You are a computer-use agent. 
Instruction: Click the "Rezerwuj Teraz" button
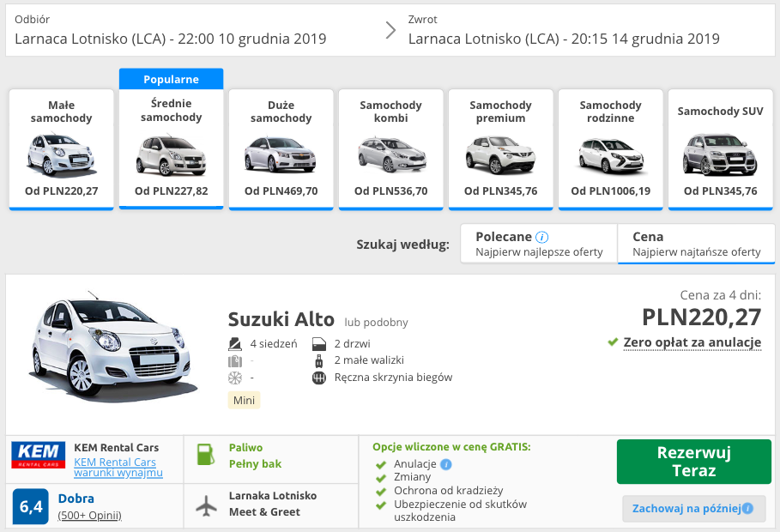(693, 462)
